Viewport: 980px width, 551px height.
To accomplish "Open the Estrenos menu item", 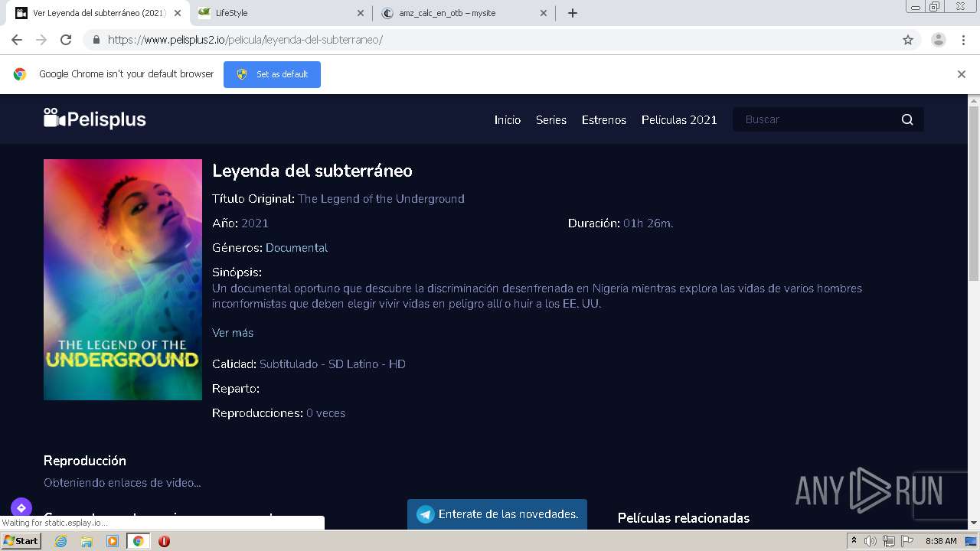I will click(604, 119).
